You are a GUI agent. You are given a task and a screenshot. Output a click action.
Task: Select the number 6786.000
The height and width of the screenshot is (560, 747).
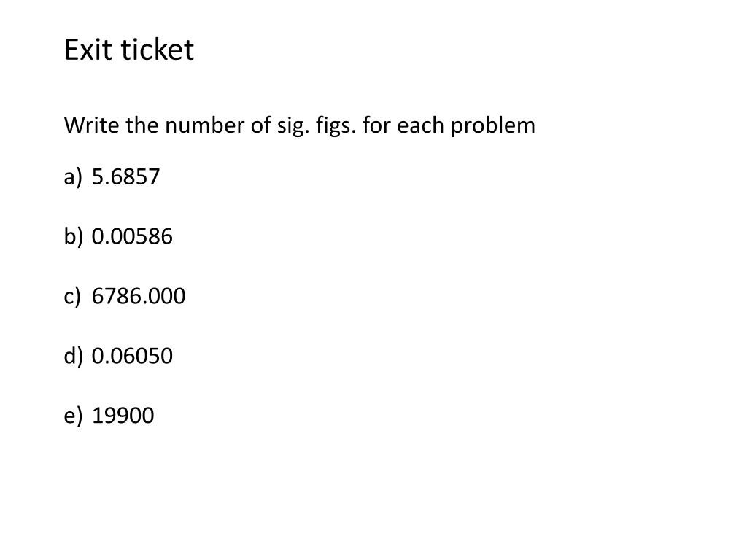coord(139,297)
